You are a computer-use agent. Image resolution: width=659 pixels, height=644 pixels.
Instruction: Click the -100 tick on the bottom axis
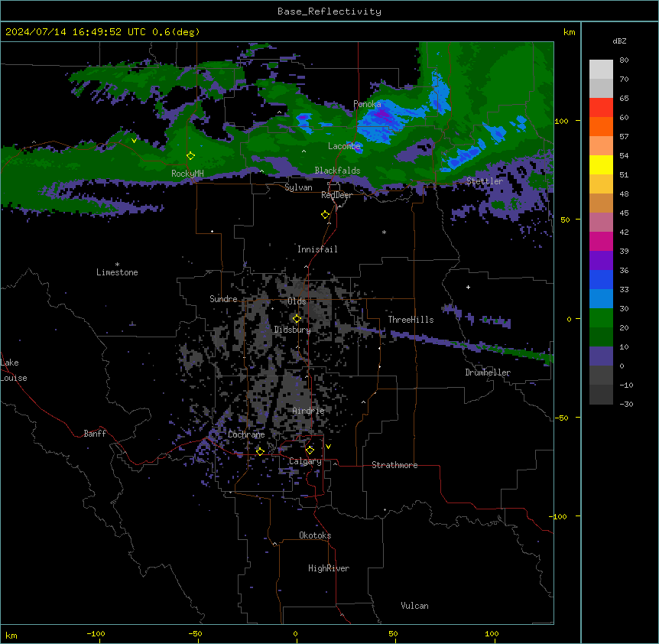coord(96,633)
